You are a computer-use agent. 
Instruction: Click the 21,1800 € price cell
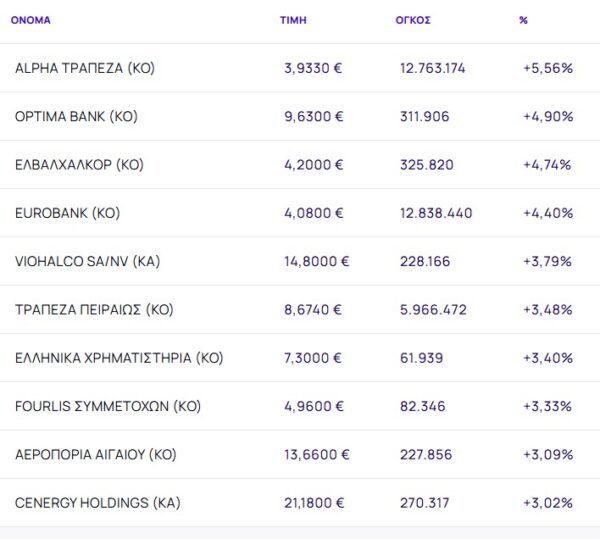(317, 503)
